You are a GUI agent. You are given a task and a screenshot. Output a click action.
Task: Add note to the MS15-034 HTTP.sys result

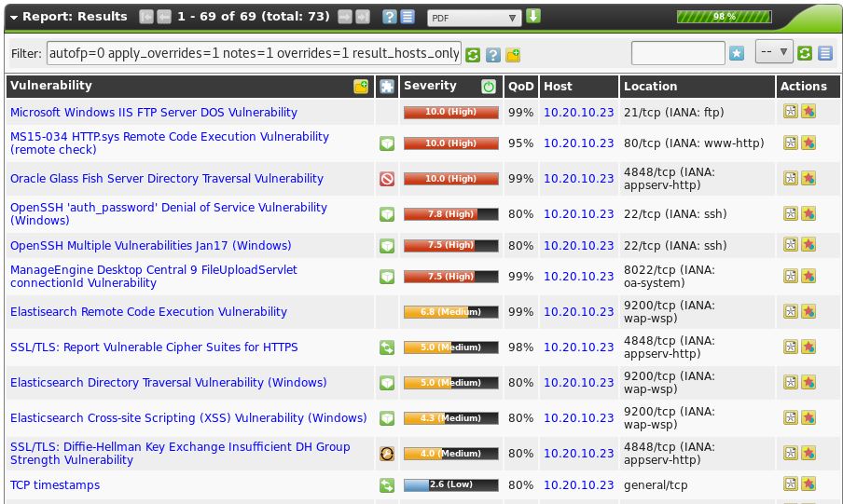(791, 143)
